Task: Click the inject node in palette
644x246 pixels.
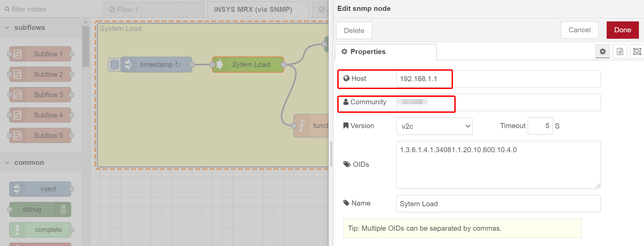Action: click(x=40, y=189)
